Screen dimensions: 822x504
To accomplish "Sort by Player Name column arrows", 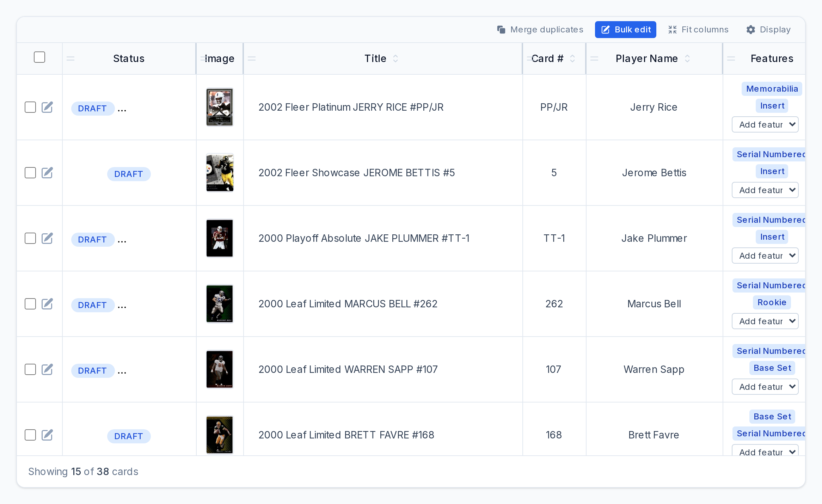I will (687, 59).
